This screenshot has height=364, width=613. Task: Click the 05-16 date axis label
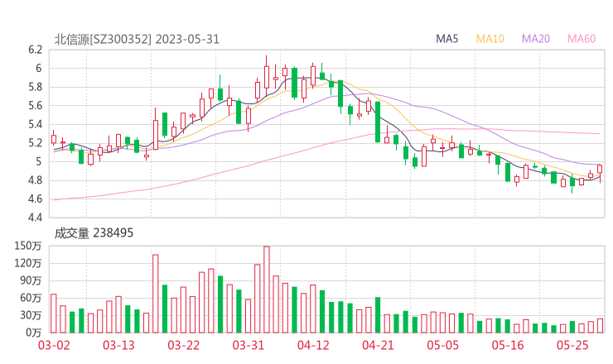tap(508, 345)
